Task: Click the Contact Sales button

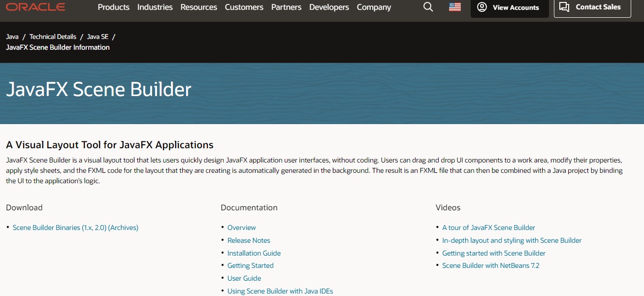Action: pyautogui.click(x=592, y=7)
